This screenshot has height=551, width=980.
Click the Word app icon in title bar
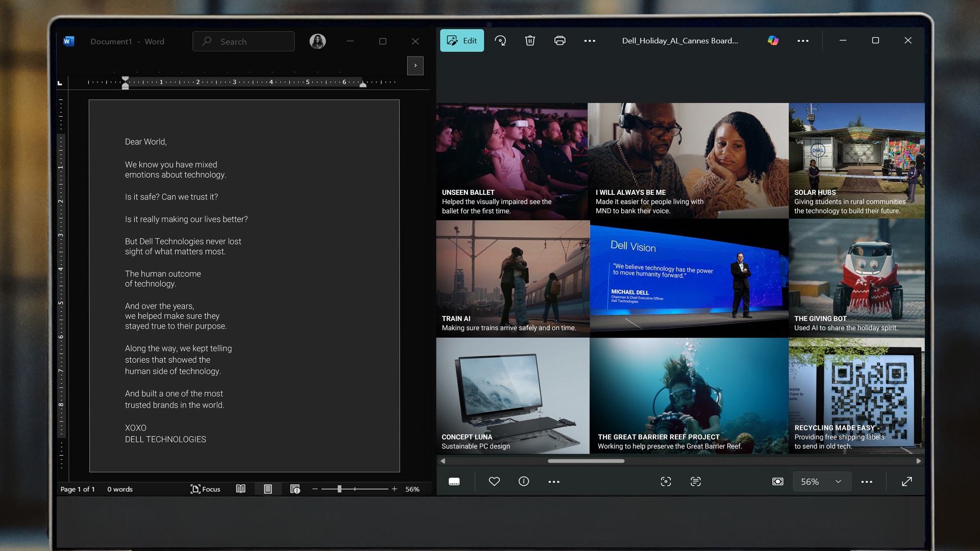[x=68, y=41]
